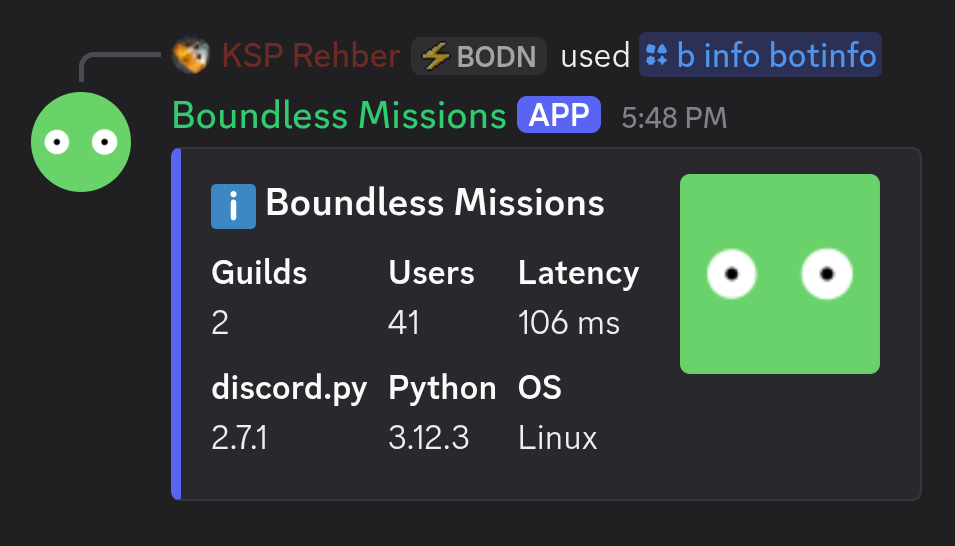This screenshot has height=546, width=955.
Task: Click the discord.py field label
Action: point(289,389)
